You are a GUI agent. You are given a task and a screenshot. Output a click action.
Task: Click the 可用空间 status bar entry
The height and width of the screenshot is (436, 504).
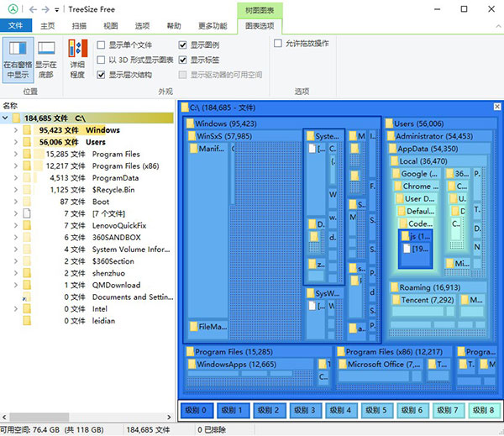pos(52,429)
